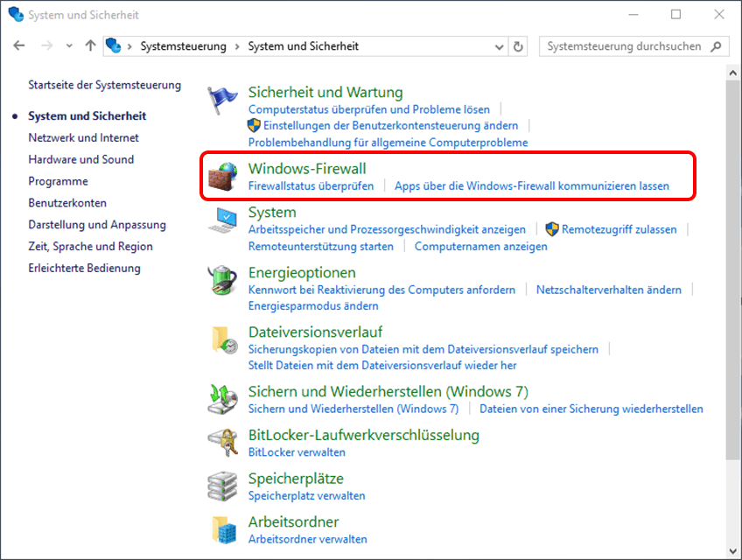
Task: Click the System computer monitor icon
Action: 222,220
